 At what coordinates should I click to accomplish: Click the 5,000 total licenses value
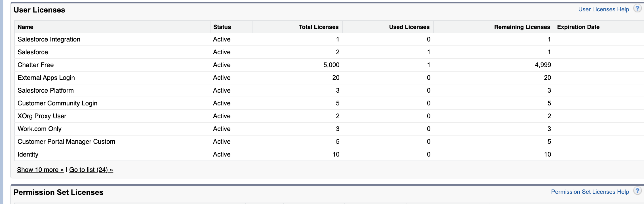click(x=331, y=65)
